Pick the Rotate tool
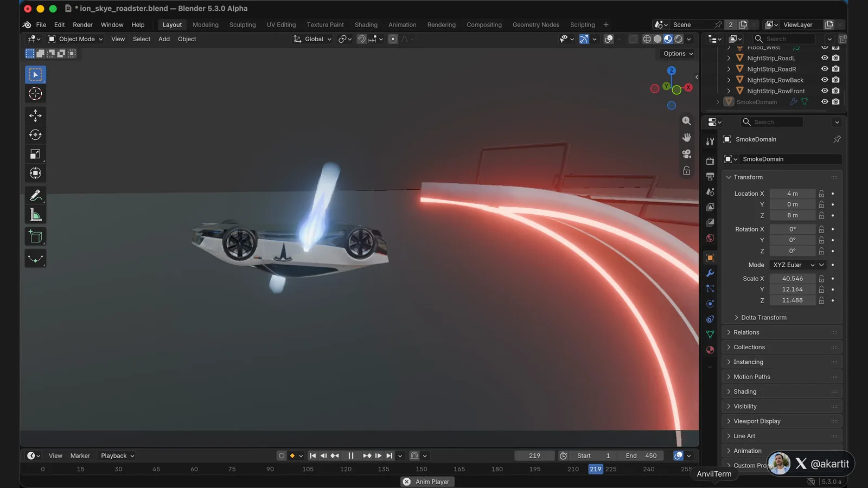The height and width of the screenshot is (488, 868). pyautogui.click(x=35, y=134)
